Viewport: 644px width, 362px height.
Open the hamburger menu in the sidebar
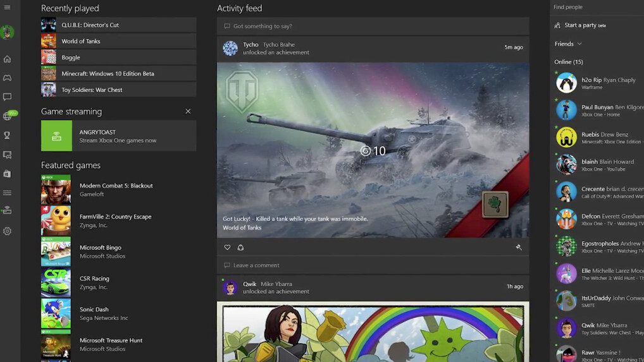pos(7,8)
